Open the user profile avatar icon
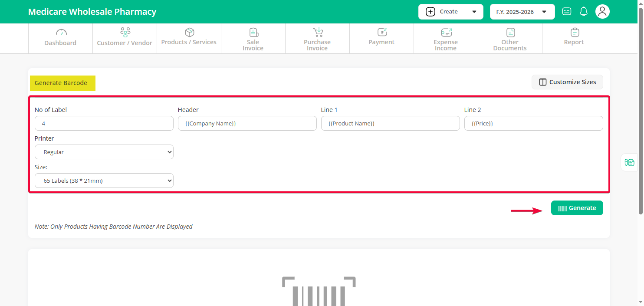 (x=602, y=12)
